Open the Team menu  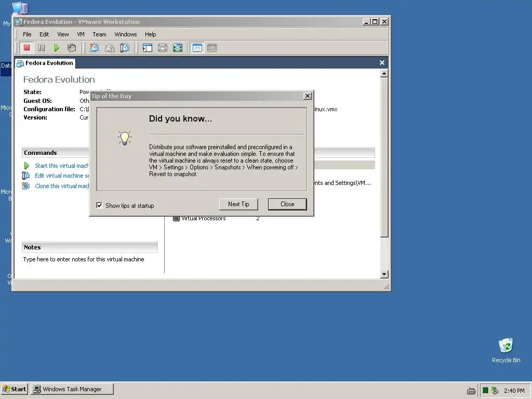pyautogui.click(x=99, y=34)
